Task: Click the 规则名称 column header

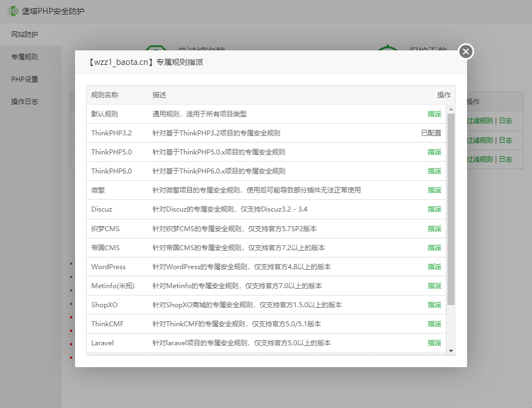Action: pyautogui.click(x=105, y=95)
